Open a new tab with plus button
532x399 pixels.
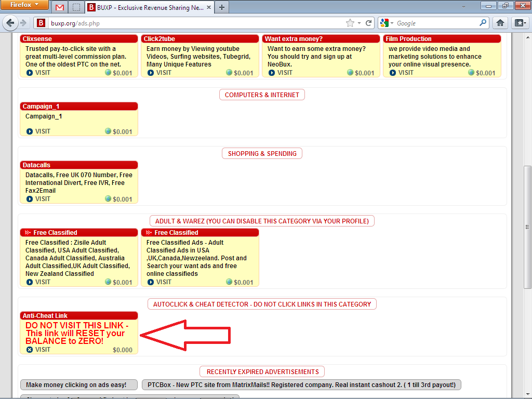(221, 7)
